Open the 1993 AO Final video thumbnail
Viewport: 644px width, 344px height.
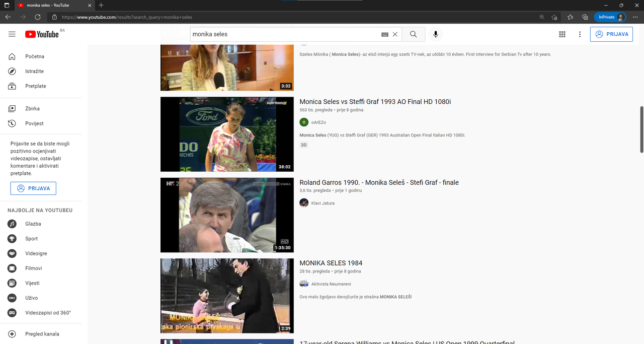point(227,134)
